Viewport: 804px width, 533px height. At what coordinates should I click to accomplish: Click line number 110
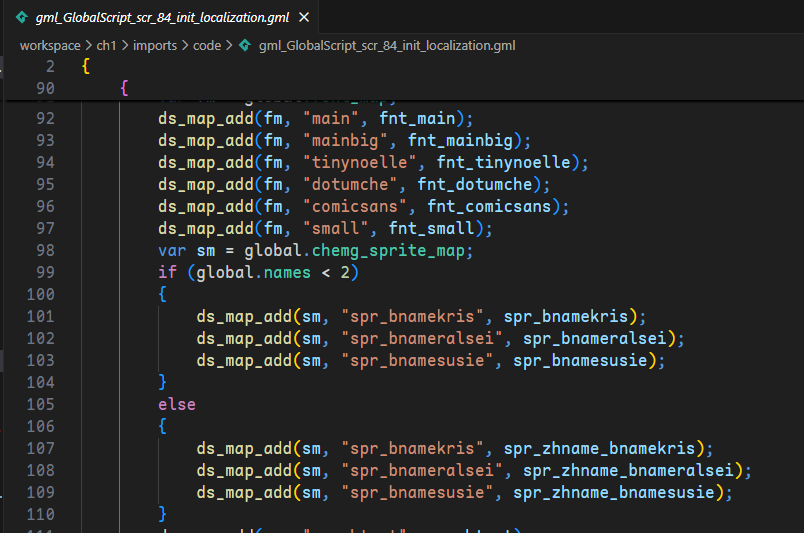[41, 515]
